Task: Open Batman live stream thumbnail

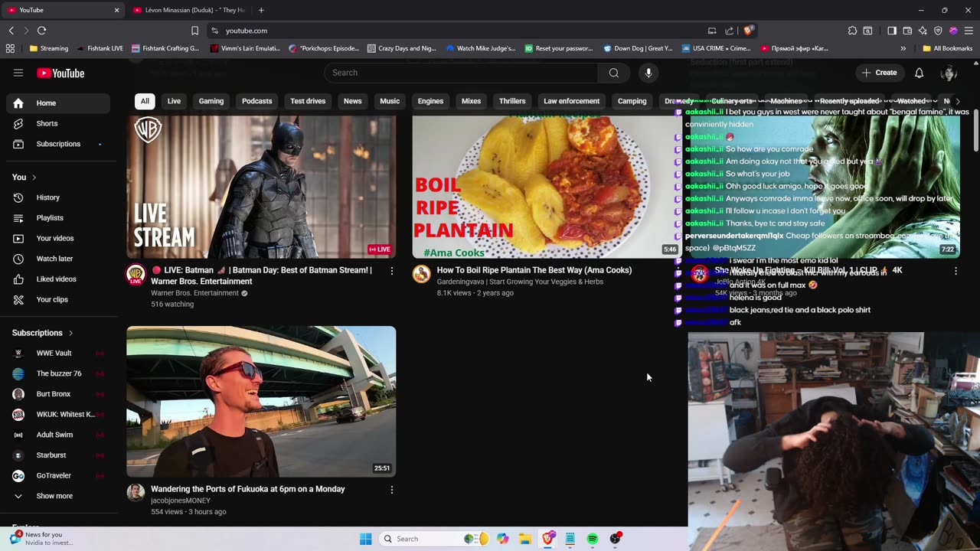Action: pos(261,187)
